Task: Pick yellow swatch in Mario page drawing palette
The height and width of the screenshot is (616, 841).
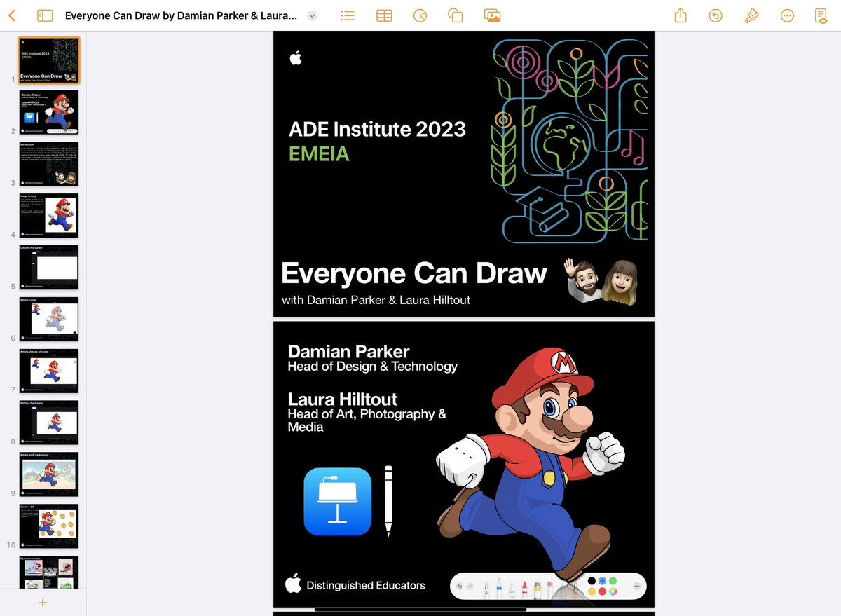Action: pos(592,591)
